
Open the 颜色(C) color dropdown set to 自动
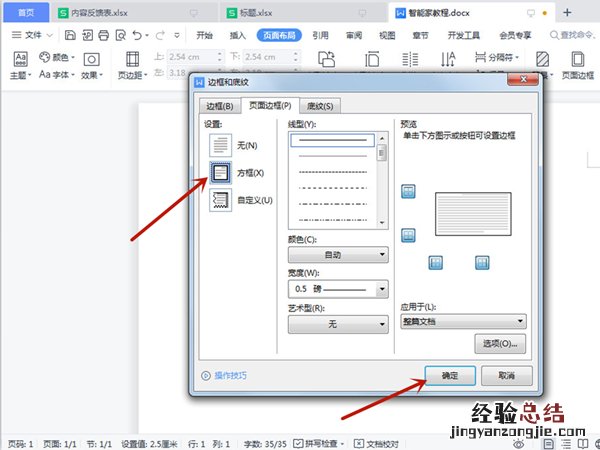click(x=338, y=255)
